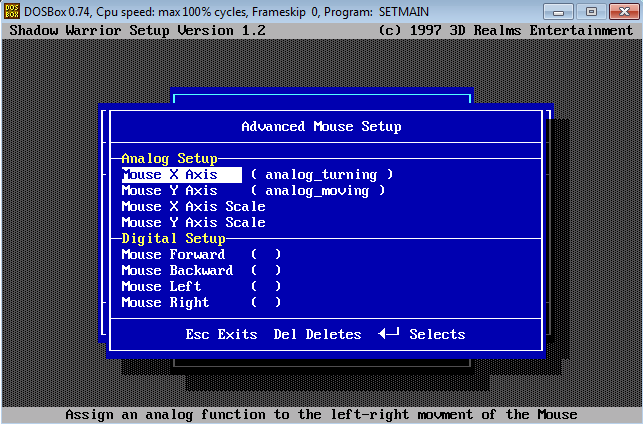643x424 pixels.
Task: Click the DOSBox icon in title bar
Action: point(11,11)
